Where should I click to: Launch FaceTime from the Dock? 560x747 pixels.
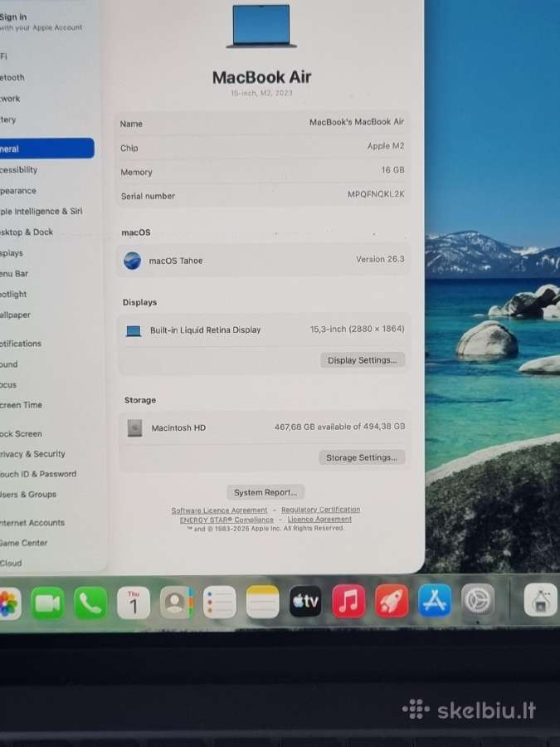click(x=47, y=603)
